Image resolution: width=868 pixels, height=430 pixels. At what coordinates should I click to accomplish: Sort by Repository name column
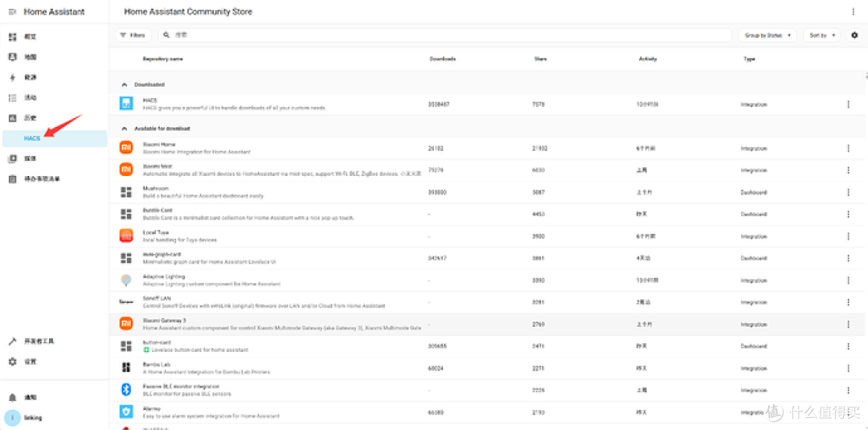click(162, 59)
